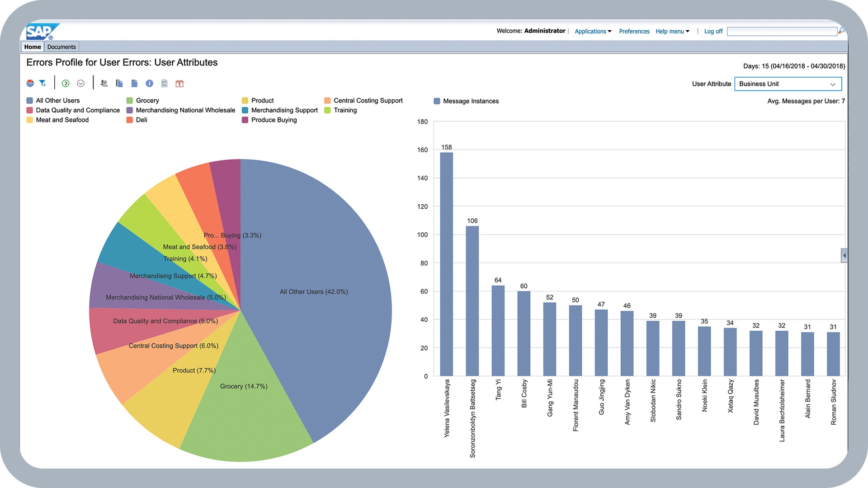Open the Applications dropdown menu

coord(593,31)
